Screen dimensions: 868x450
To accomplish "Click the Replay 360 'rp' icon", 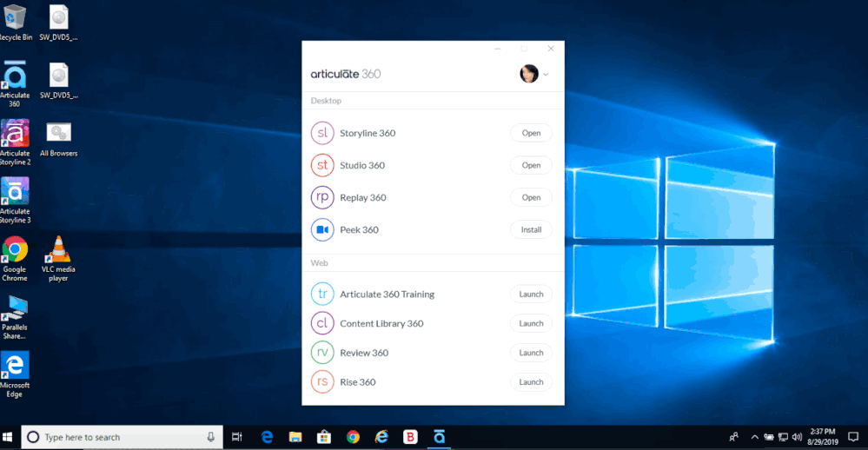I will pos(322,197).
